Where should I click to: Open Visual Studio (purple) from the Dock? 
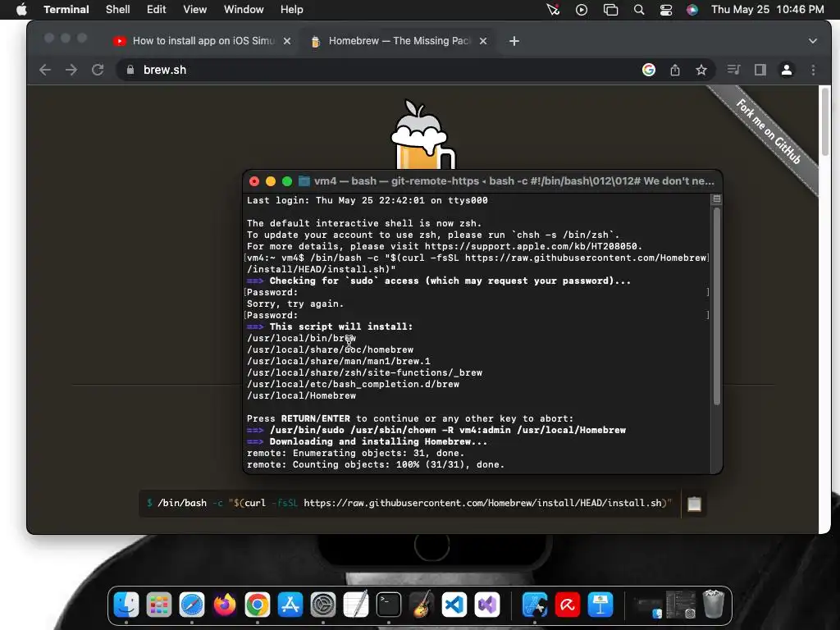(487, 605)
